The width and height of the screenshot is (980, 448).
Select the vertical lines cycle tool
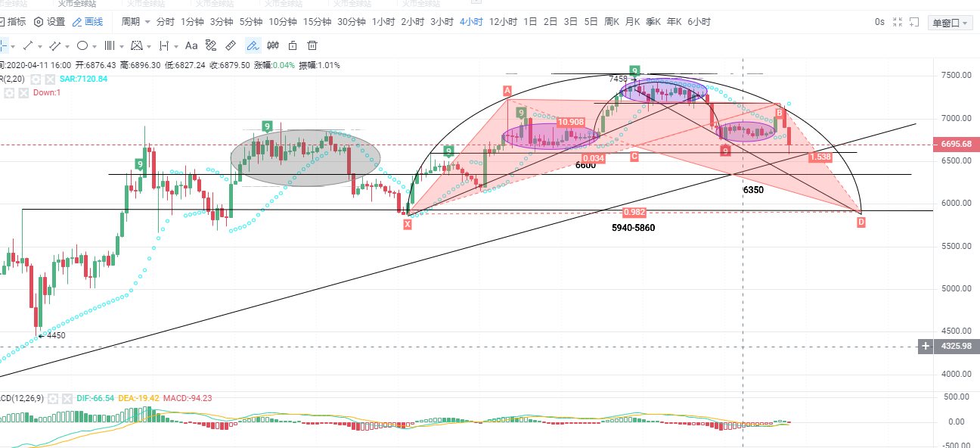(110, 45)
